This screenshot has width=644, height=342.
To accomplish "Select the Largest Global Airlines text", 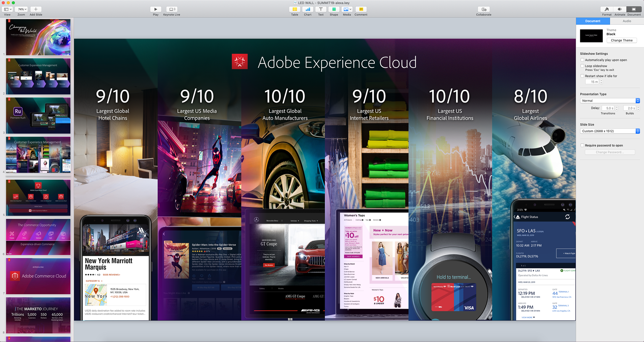I will click(530, 115).
